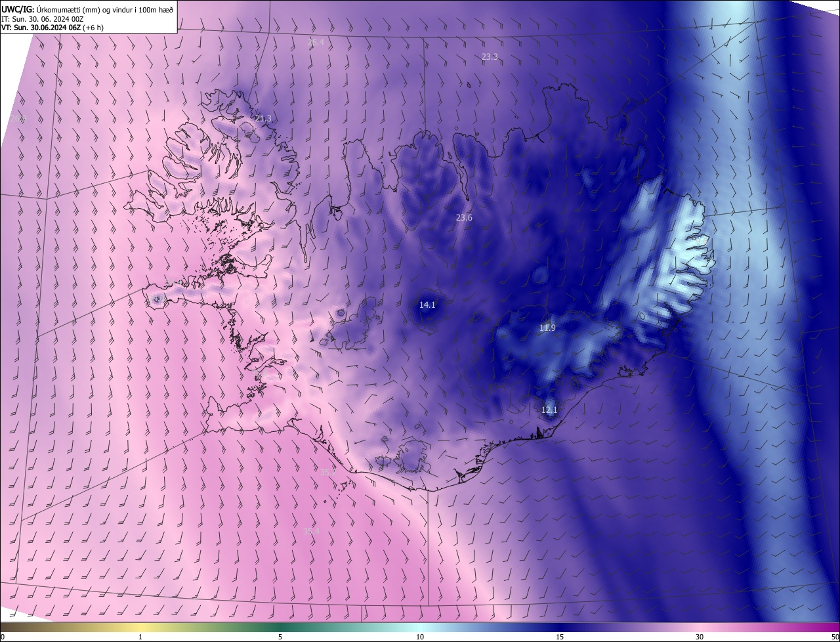Click the 12.1 value label on the map
Viewport: 840px width, 642px height.
549,410
